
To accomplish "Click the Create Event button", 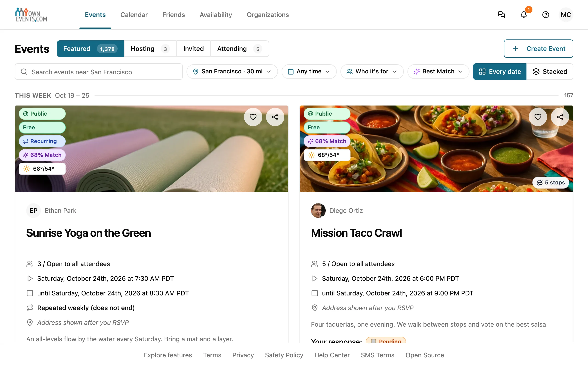I will pyautogui.click(x=538, y=49).
